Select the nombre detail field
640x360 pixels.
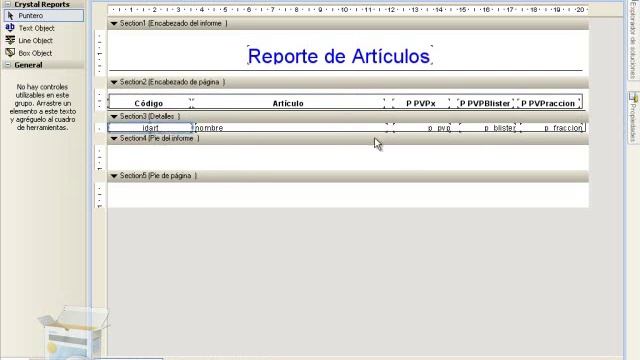[x=291, y=128]
